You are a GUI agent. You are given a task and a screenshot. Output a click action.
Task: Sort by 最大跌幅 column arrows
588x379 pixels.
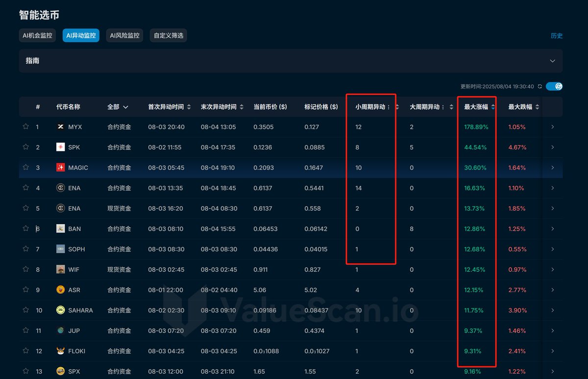[537, 107]
